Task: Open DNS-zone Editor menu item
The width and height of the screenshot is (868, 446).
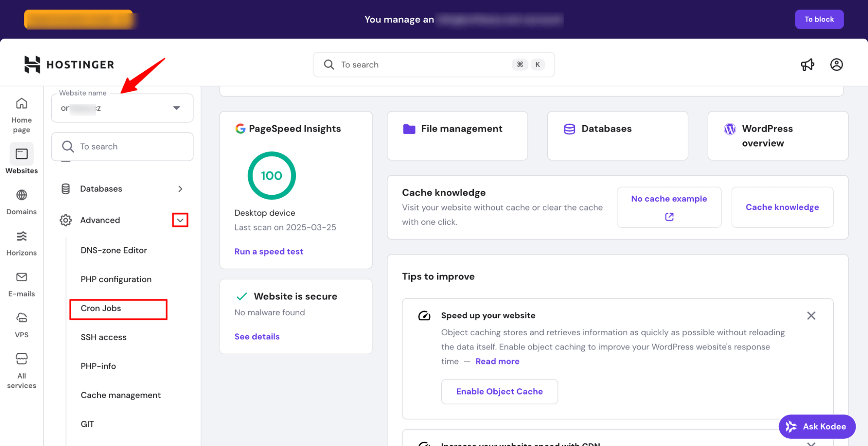Action: click(114, 250)
